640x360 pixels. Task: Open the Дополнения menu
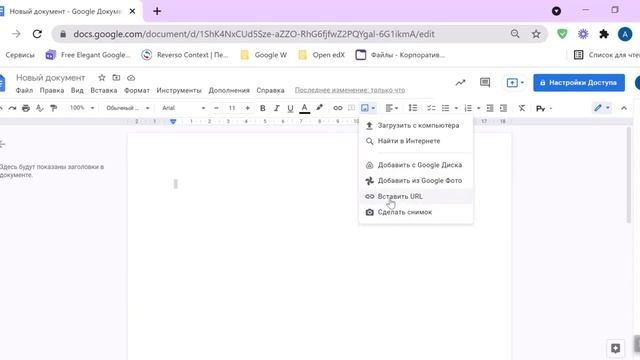coord(229,90)
